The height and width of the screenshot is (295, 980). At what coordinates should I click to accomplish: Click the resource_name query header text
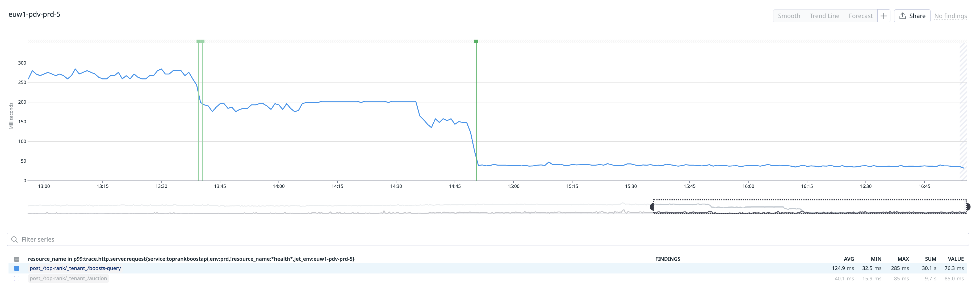[191, 259]
